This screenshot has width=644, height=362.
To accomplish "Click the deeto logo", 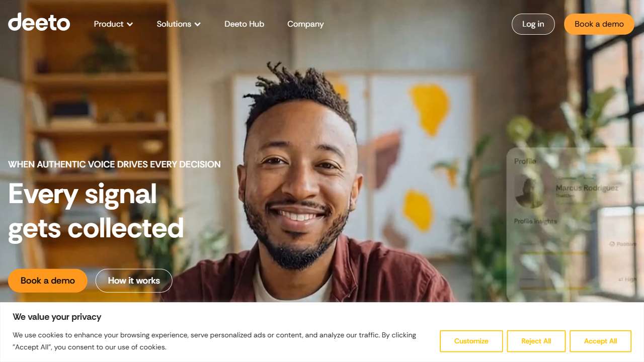I will pyautogui.click(x=39, y=22).
